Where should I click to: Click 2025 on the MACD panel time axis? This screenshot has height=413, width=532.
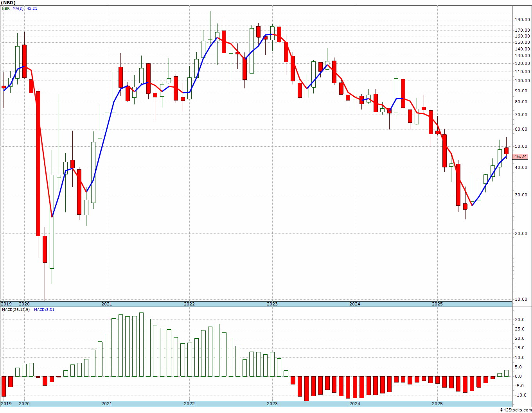coord(437,404)
